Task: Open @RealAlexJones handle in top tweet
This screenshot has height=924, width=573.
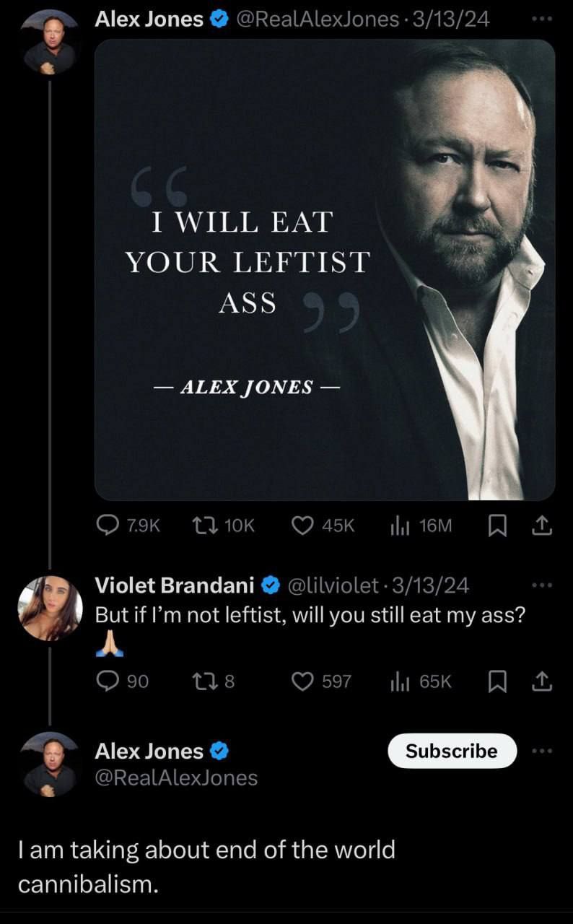Action: tap(317, 19)
